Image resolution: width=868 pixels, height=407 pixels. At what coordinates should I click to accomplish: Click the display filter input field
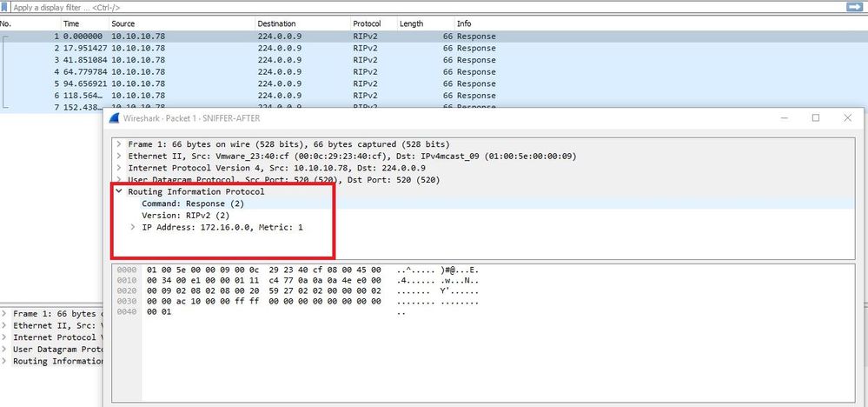click(x=427, y=8)
